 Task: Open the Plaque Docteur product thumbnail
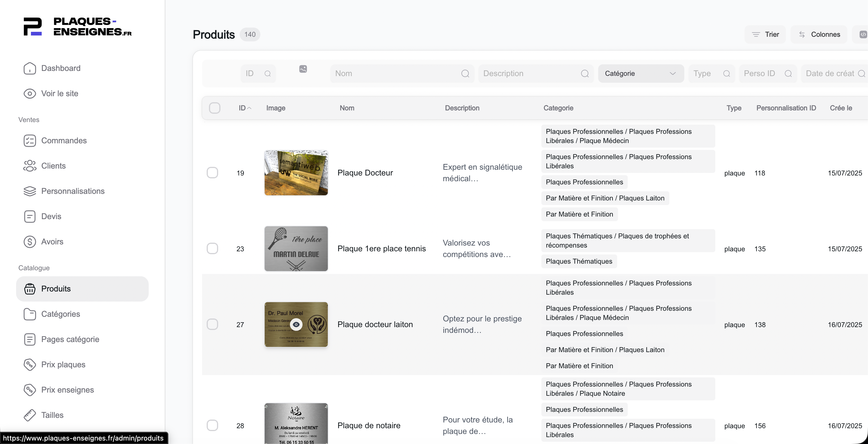point(296,173)
